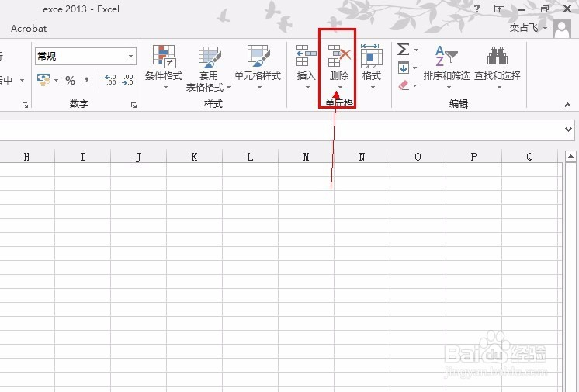
Task: Open Ribbon Display Options icon
Action: 499,9
